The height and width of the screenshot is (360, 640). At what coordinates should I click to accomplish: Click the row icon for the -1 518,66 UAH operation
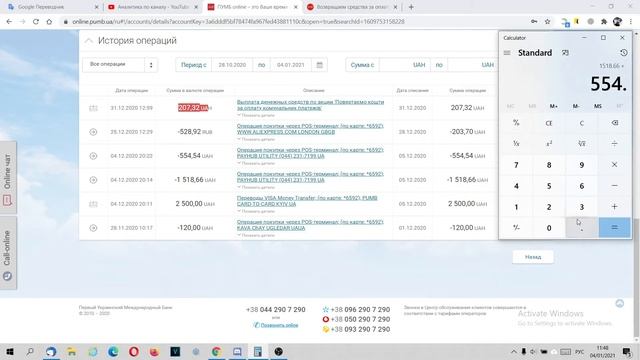click(x=93, y=180)
